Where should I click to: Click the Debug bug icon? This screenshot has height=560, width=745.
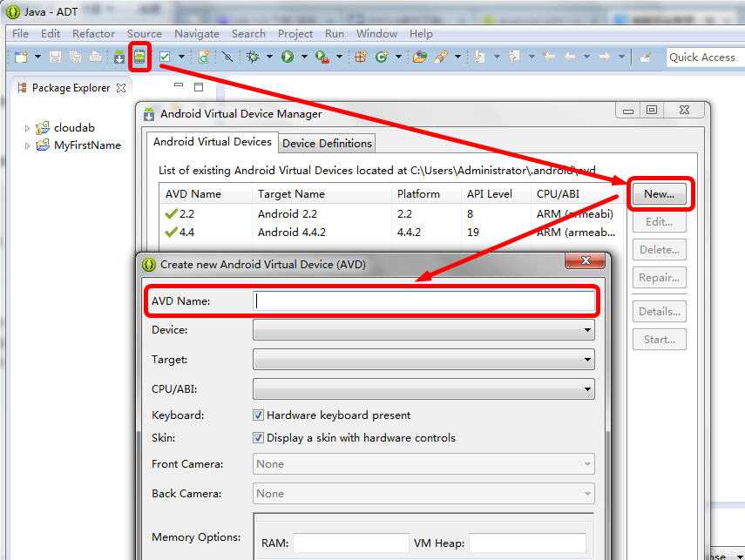coord(253,57)
